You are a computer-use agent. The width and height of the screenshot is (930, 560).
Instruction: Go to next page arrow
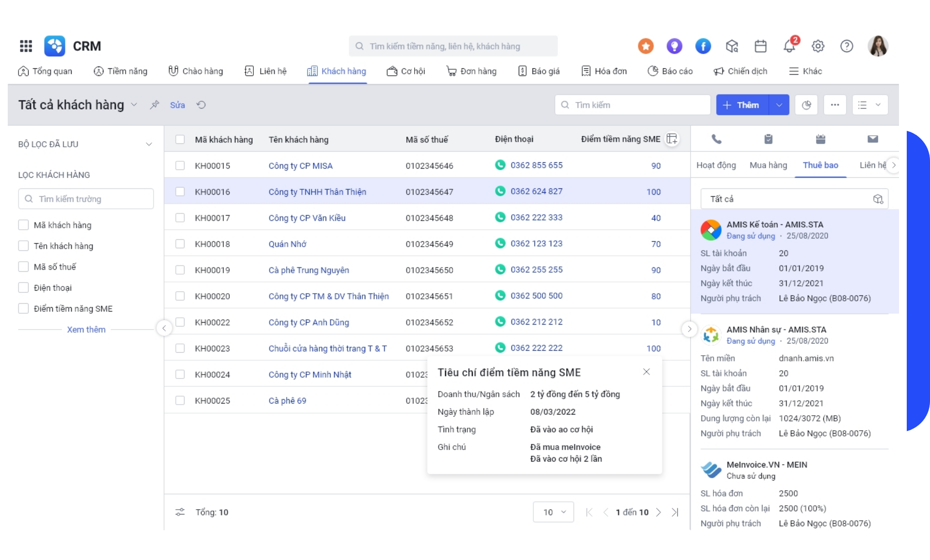click(x=658, y=512)
